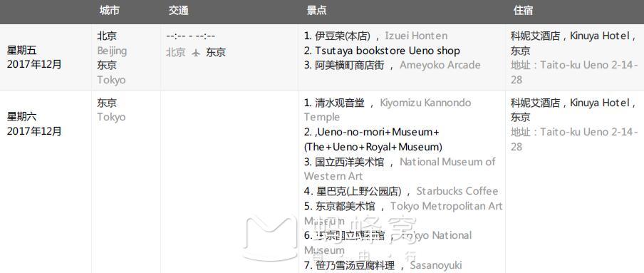Click the 景点 column header
This screenshot has width=644, height=273.
(317, 11)
